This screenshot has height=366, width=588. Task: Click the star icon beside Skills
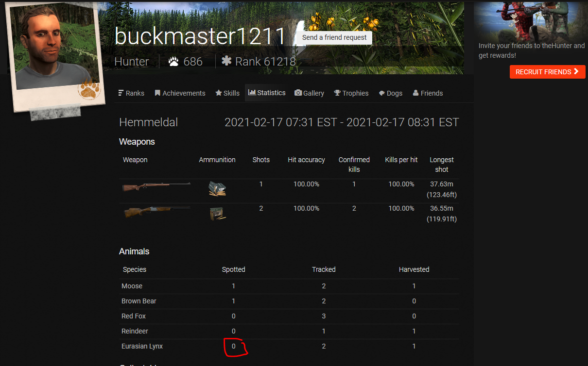click(x=218, y=93)
